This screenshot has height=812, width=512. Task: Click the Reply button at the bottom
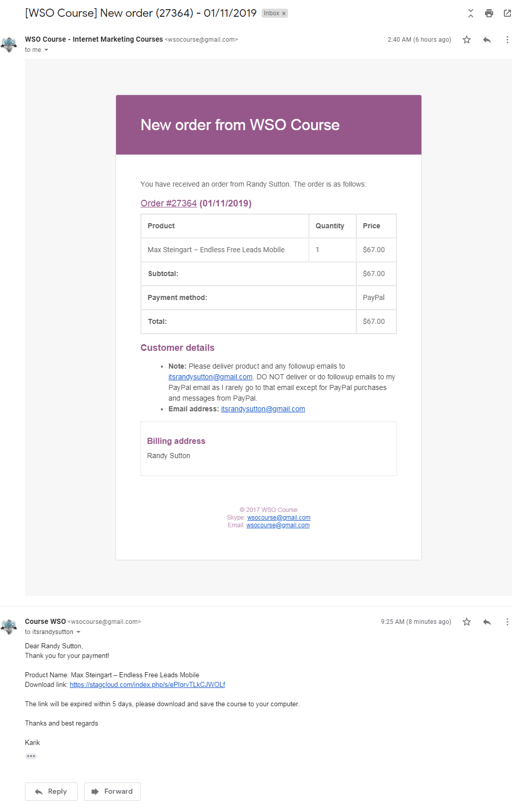51,792
